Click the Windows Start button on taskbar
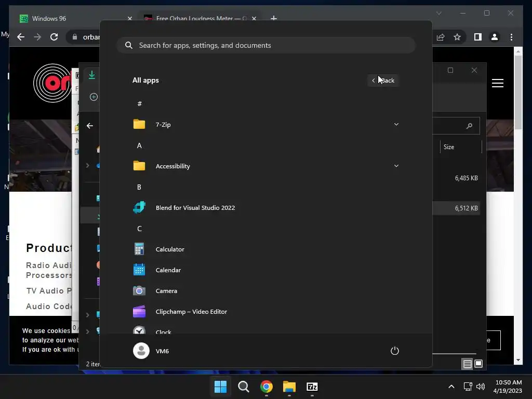The height and width of the screenshot is (399, 532). 220,387
